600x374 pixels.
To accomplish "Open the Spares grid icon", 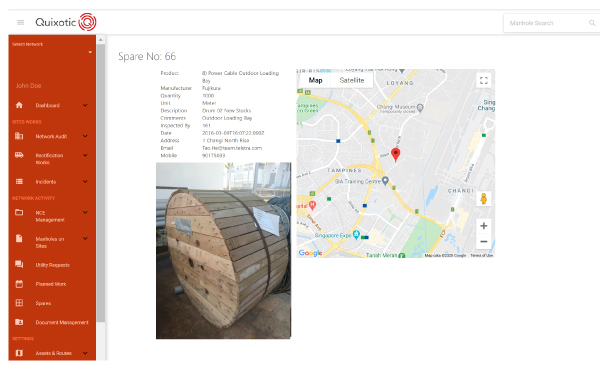I will click(x=19, y=303).
